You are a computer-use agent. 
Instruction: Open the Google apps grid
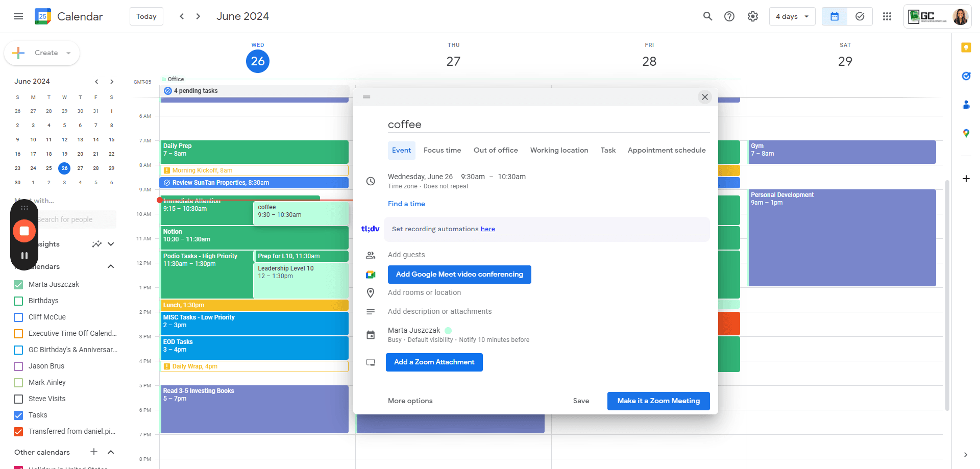(x=887, y=16)
